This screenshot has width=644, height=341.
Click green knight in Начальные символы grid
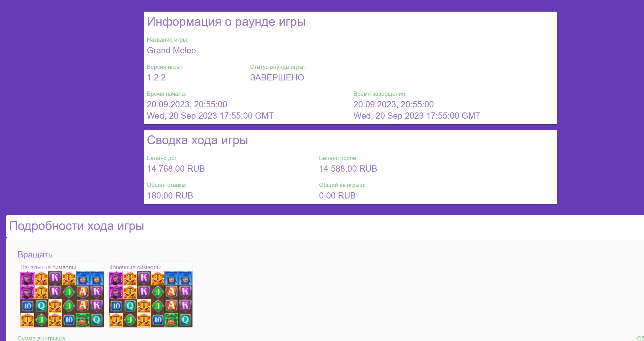[x=83, y=320]
